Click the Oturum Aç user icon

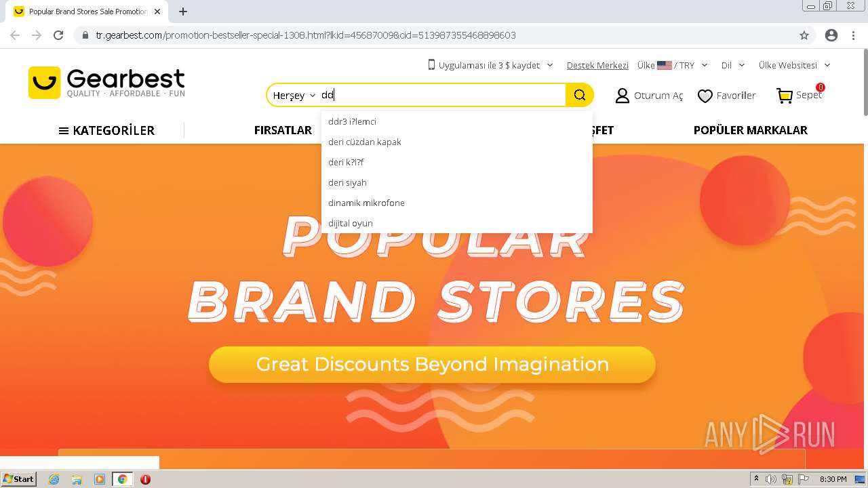tap(622, 96)
